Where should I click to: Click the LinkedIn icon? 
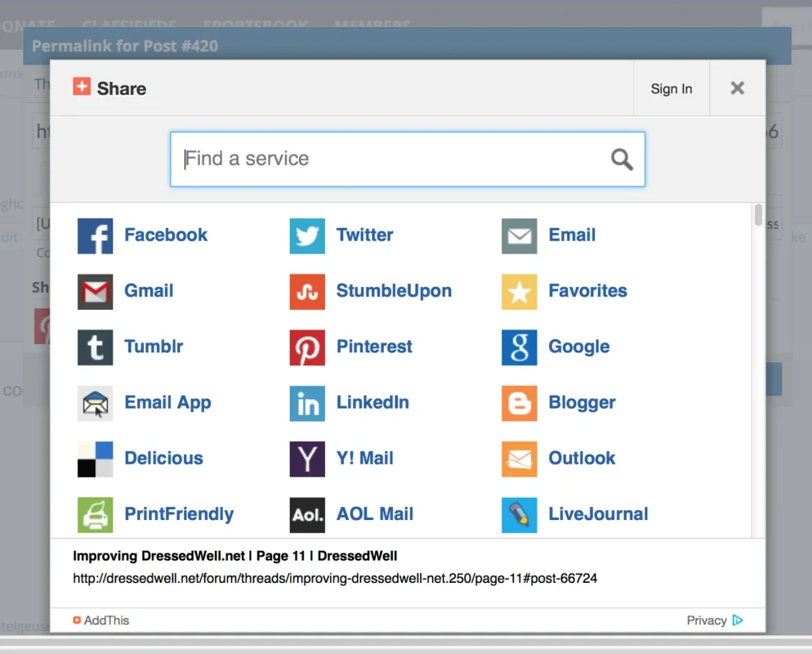click(307, 403)
